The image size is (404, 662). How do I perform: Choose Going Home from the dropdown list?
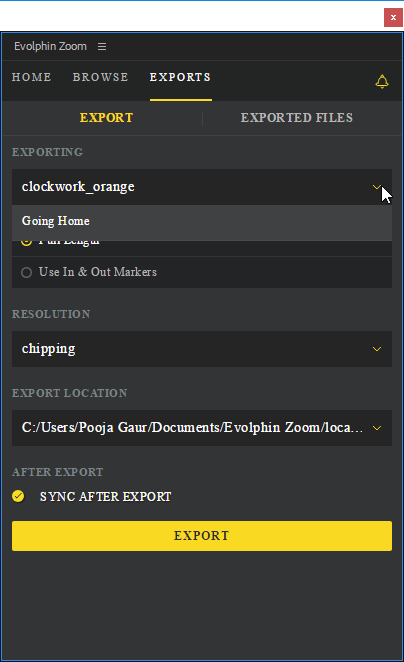(202, 222)
